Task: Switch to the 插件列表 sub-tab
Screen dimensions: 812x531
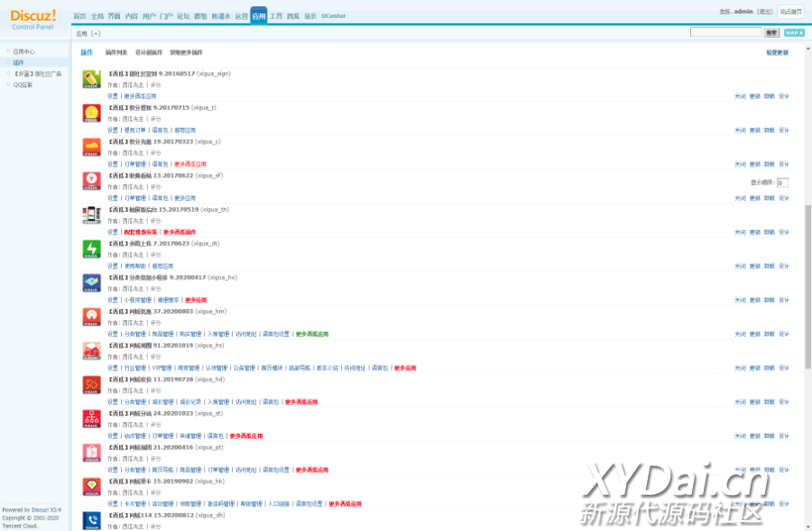Action: tap(116, 52)
